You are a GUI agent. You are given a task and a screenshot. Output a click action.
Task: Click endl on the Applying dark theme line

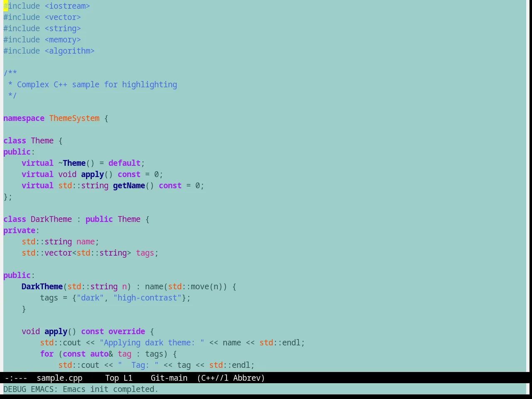tap(291, 342)
